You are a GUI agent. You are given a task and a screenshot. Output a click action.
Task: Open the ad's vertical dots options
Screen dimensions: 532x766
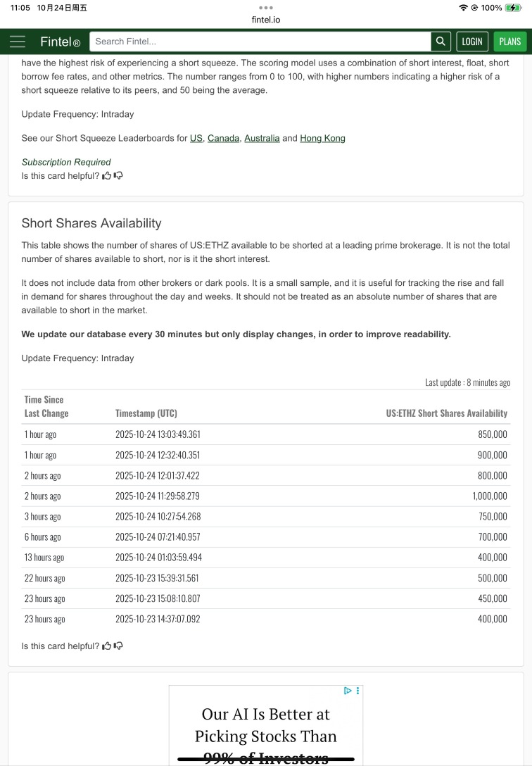357,691
